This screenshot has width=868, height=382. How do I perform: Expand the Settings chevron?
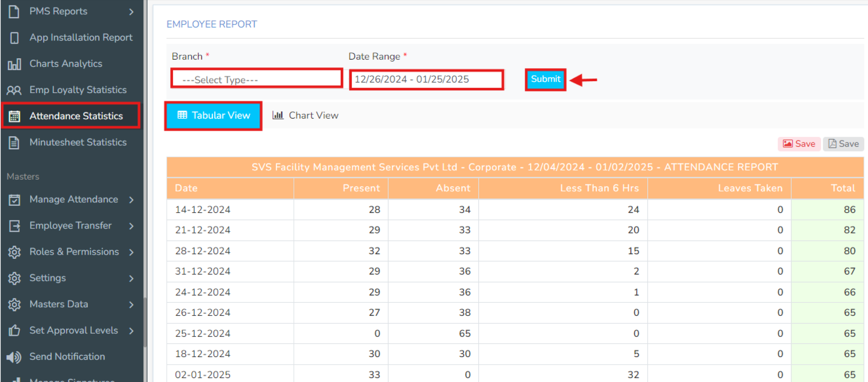tap(131, 278)
